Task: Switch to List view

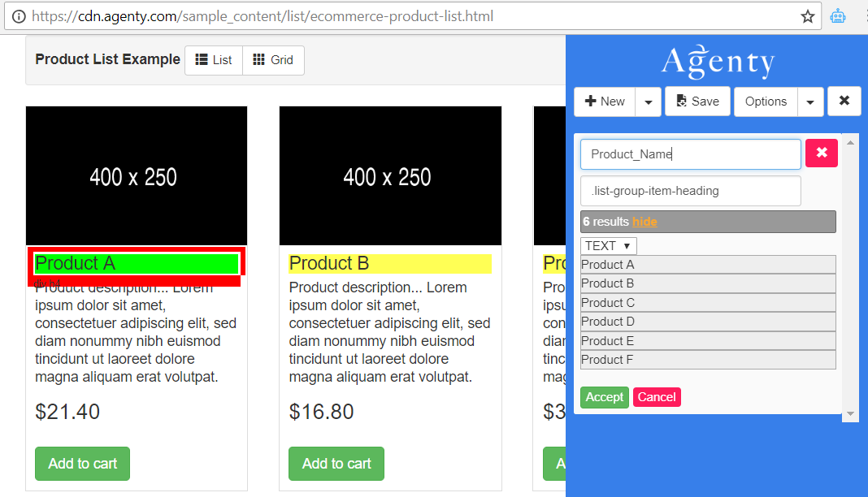Action: (x=213, y=59)
